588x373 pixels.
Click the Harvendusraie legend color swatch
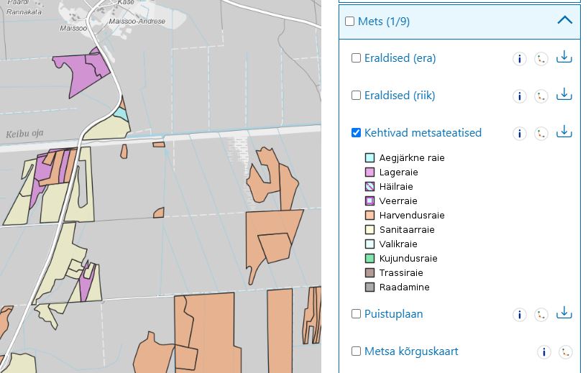point(370,216)
